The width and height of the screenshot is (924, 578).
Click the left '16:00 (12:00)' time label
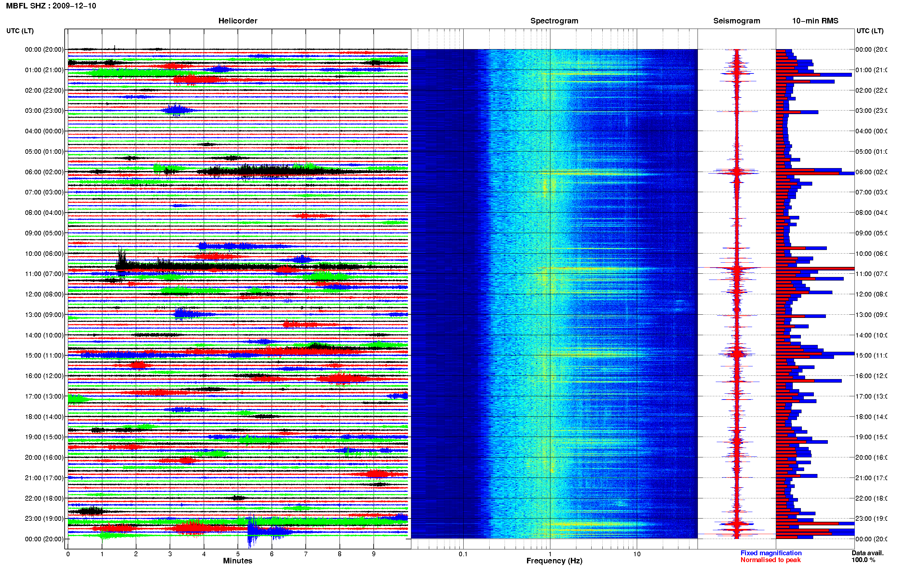point(44,376)
